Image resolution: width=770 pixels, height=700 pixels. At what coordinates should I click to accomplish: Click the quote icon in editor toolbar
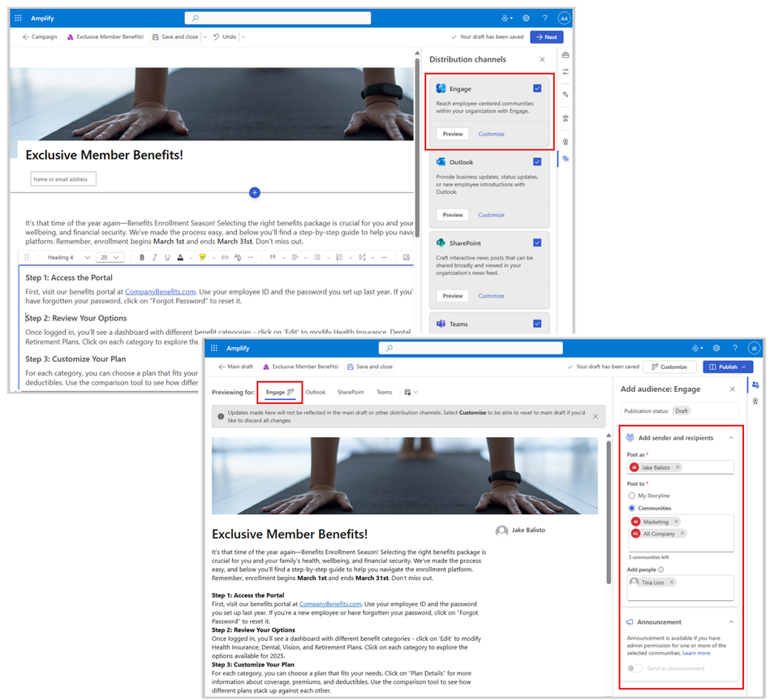[273, 257]
